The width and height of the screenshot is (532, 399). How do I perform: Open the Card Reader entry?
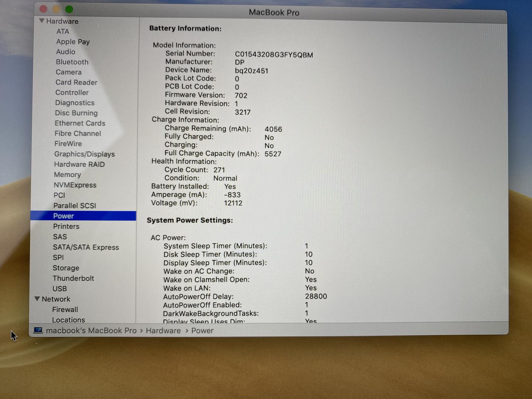[x=76, y=82]
